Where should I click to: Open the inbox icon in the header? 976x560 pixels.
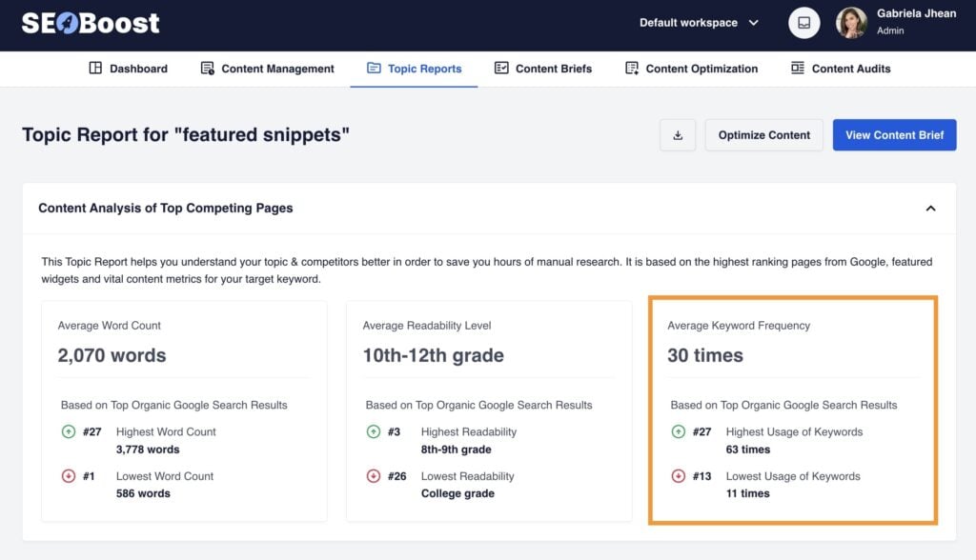pos(803,22)
